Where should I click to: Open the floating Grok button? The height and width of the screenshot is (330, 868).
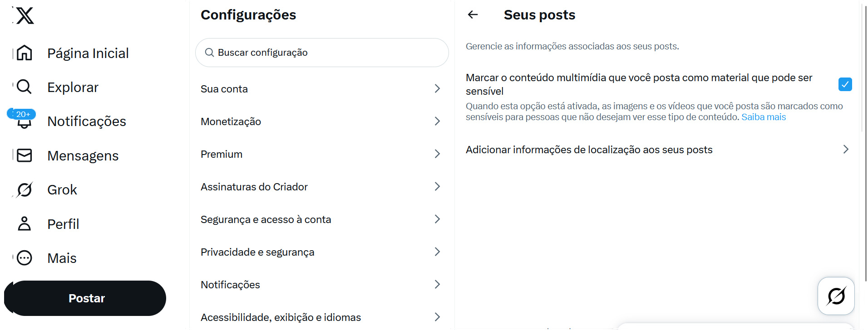836,296
